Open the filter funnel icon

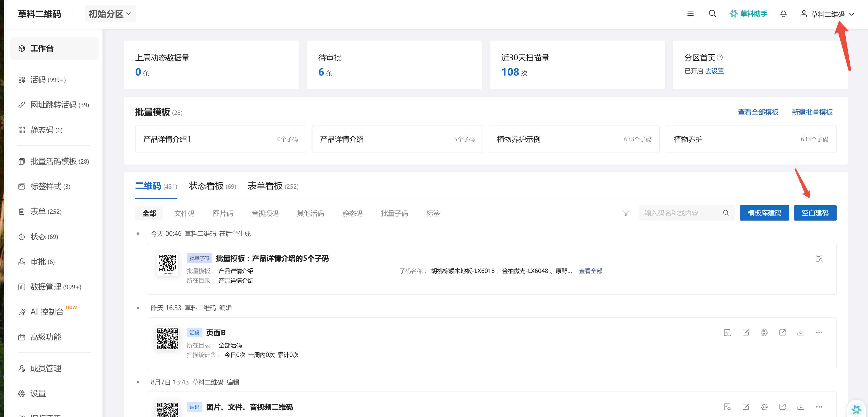click(626, 213)
